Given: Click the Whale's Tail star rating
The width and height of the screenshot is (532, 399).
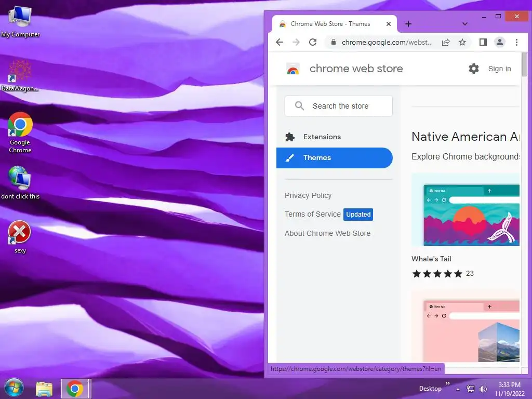Looking at the screenshot, I should click(437, 273).
